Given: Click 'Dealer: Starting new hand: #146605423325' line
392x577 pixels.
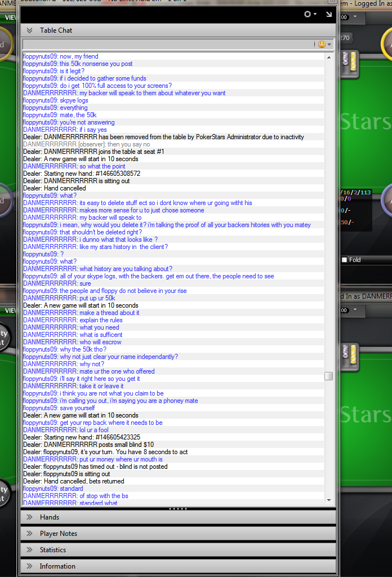Looking at the screenshot, I should [82, 437].
